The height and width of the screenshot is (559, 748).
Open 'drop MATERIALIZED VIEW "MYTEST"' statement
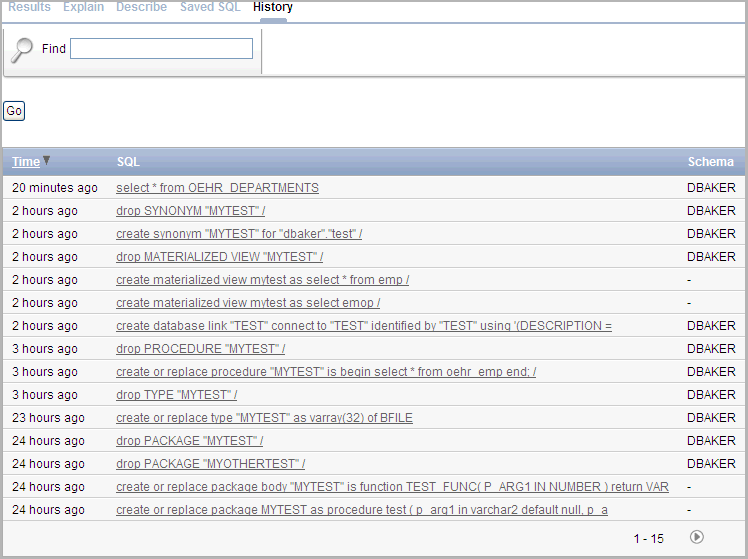(219, 257)
